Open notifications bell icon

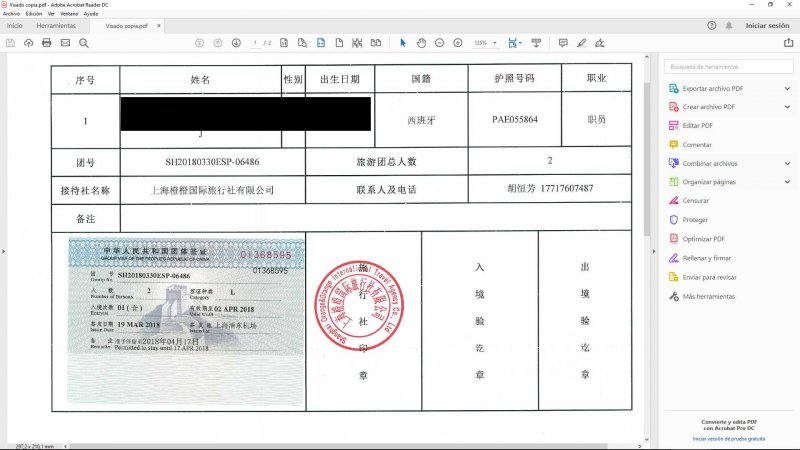coord(729,26)
